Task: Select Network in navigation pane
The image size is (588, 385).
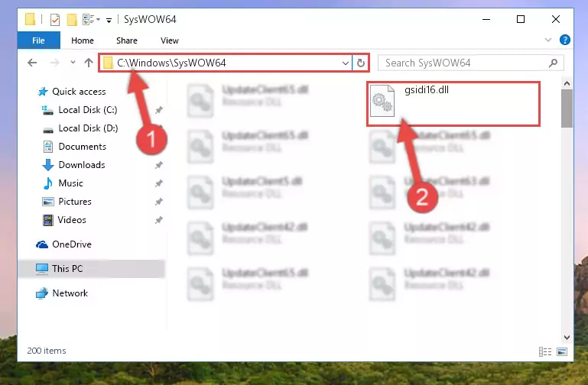Action: coord(70,293)
